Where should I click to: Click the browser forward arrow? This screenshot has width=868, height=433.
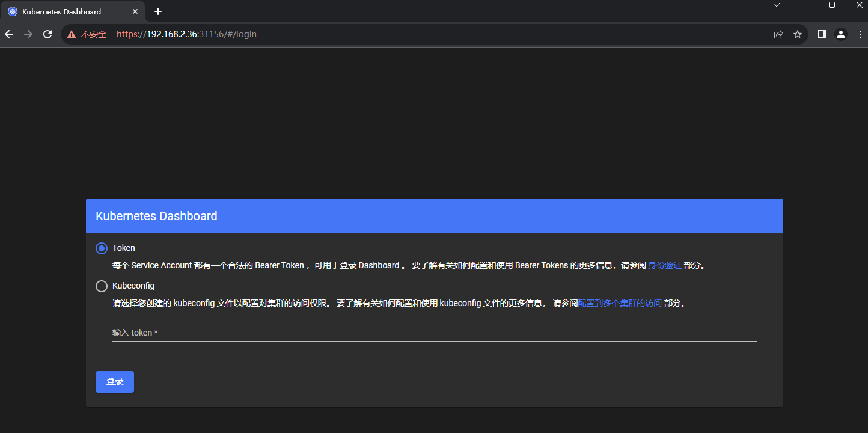(28, 34)
